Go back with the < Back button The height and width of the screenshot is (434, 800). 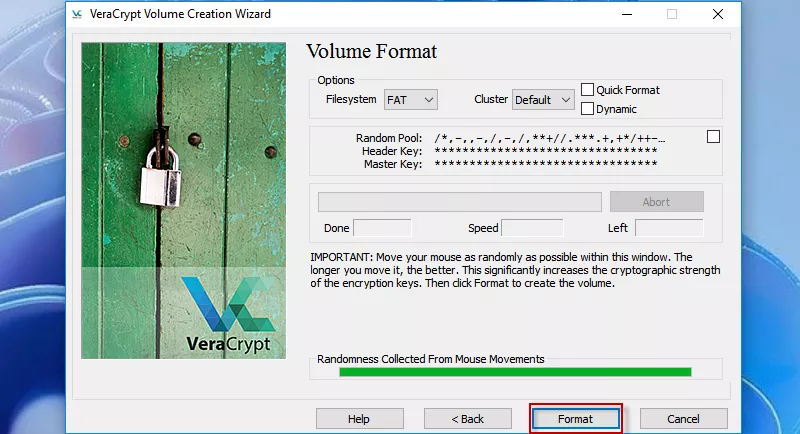[467, 419]
